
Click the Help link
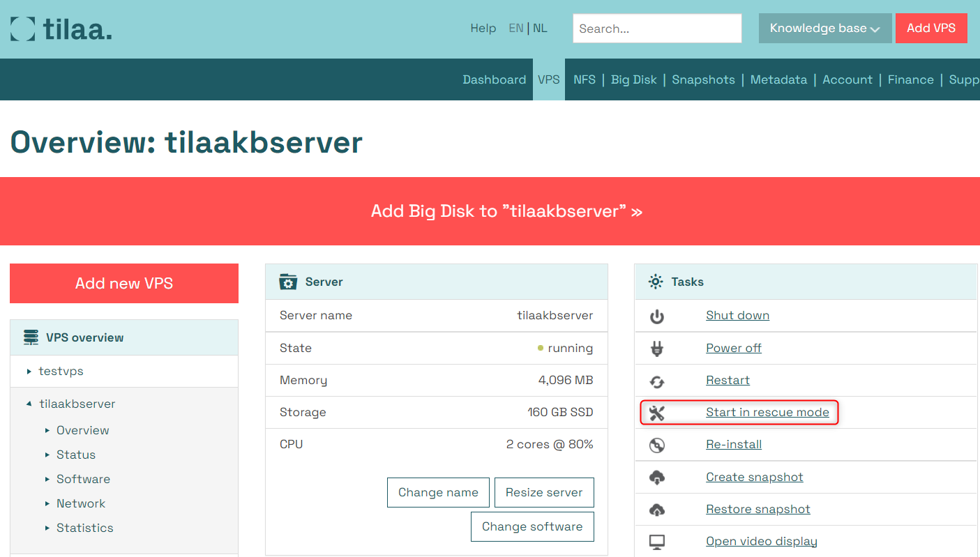(x=483, y=29)
